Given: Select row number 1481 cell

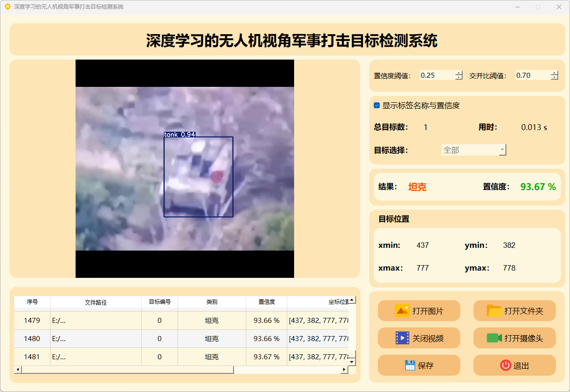Looking at the screenshot, I should tap(32, 357).
